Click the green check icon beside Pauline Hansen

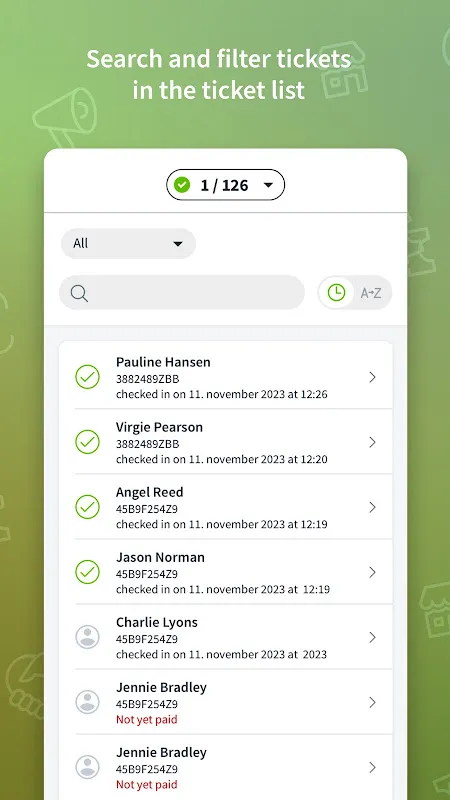(87, 377)
